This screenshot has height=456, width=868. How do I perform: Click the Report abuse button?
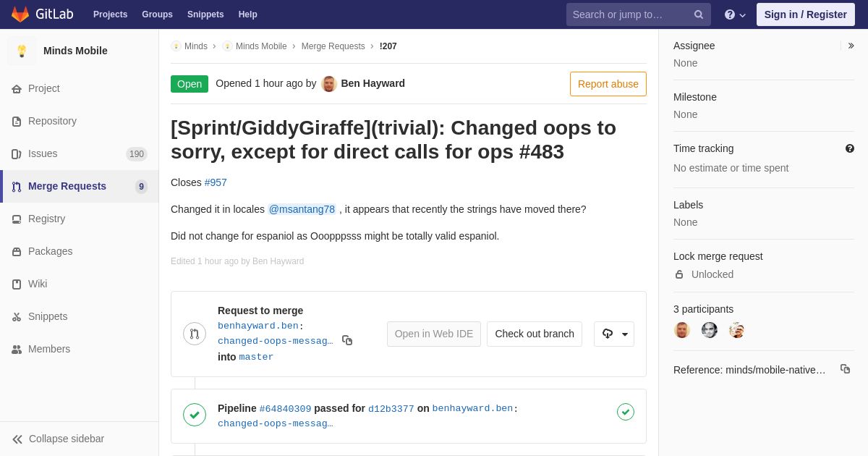pos(608,84)
